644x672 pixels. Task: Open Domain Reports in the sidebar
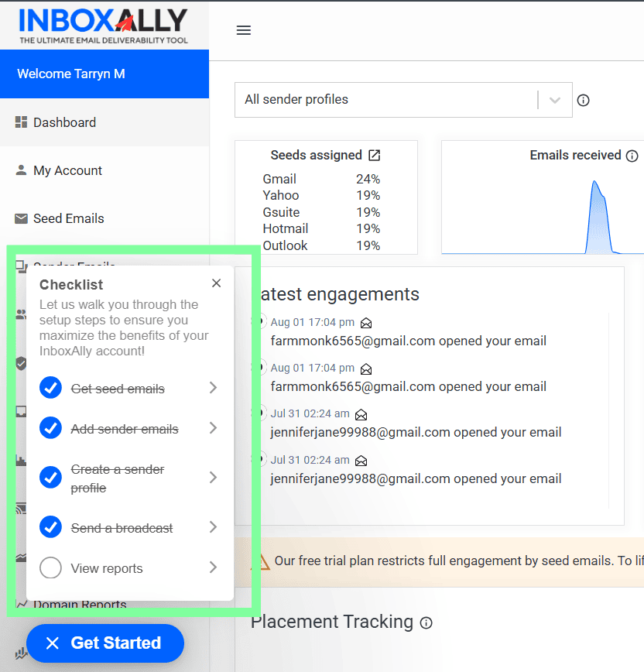(x=80, y=605)
